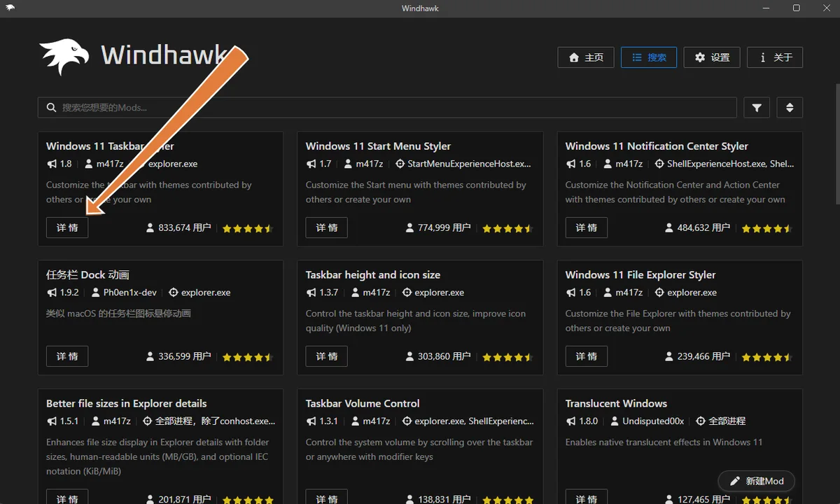Click the version 1.9.2 label
This screenshot has width=840, height=504.
(69, 293)
